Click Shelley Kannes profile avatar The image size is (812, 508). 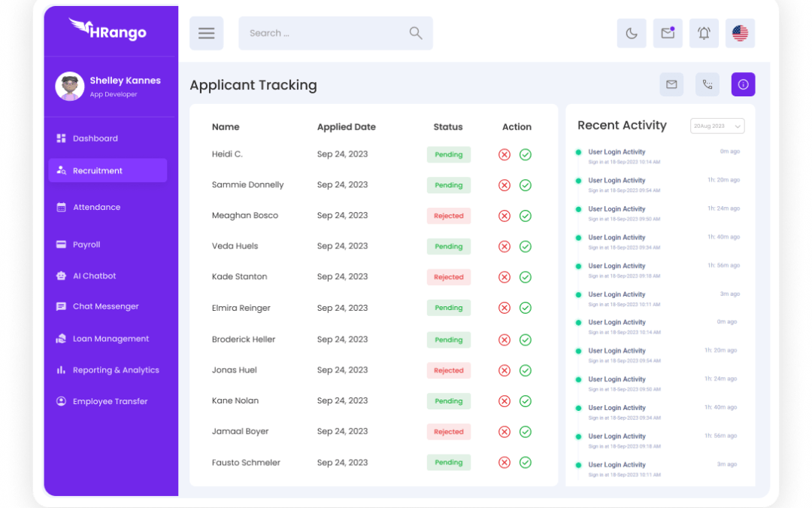pyautogui.click(x=69, y=87)
